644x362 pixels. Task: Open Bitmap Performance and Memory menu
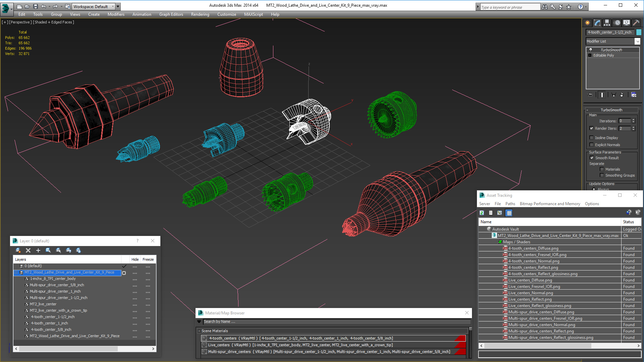click(550, 204)
